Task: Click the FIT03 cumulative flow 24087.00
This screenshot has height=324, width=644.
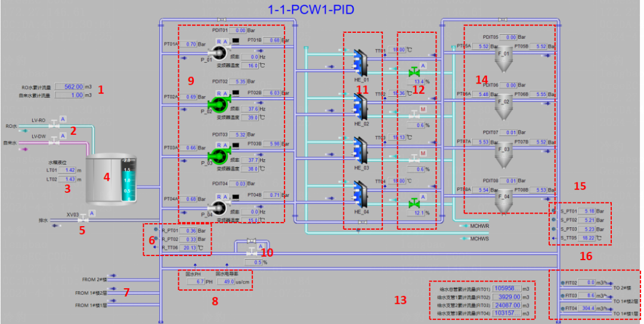Action: point(507,305)
